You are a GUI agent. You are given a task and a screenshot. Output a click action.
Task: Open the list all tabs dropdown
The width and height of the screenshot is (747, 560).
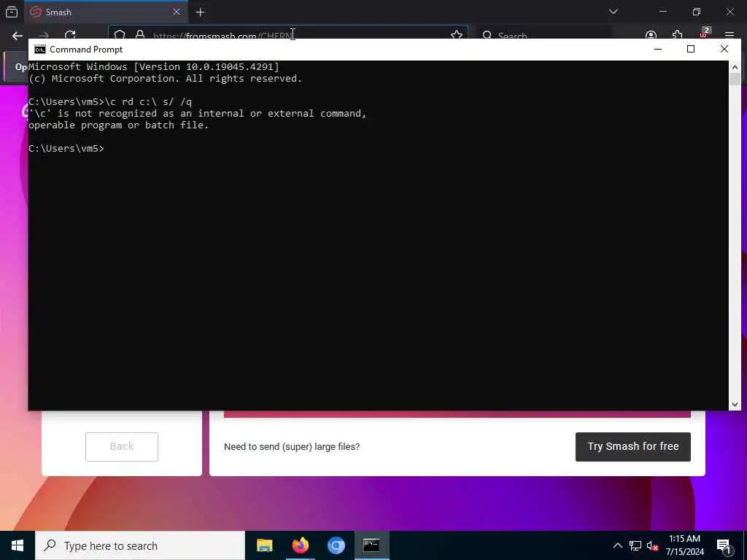[614, 12]
